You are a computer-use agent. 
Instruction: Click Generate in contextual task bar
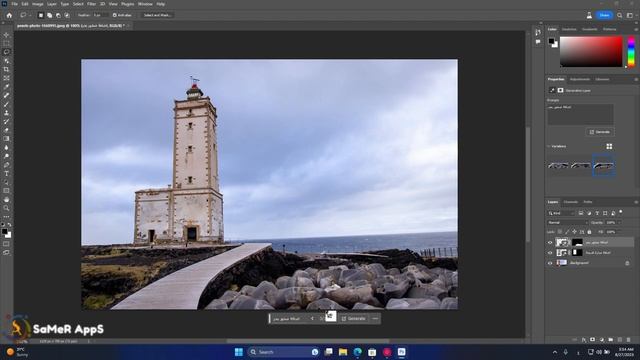point(353,318)
